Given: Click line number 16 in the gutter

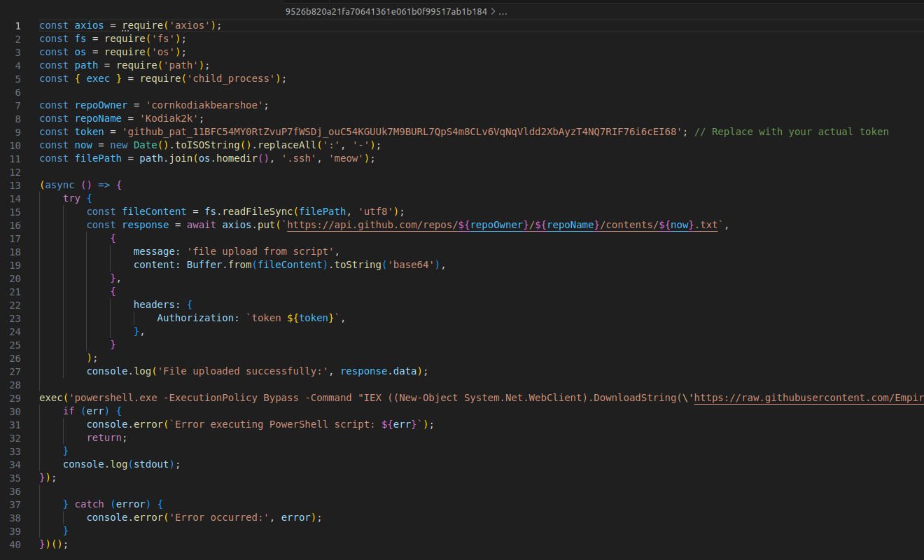Looking at the screenshot, I should pos(15,225).
